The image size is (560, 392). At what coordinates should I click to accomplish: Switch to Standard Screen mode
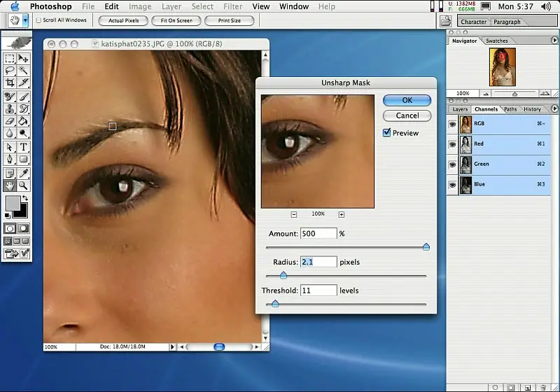8,241
